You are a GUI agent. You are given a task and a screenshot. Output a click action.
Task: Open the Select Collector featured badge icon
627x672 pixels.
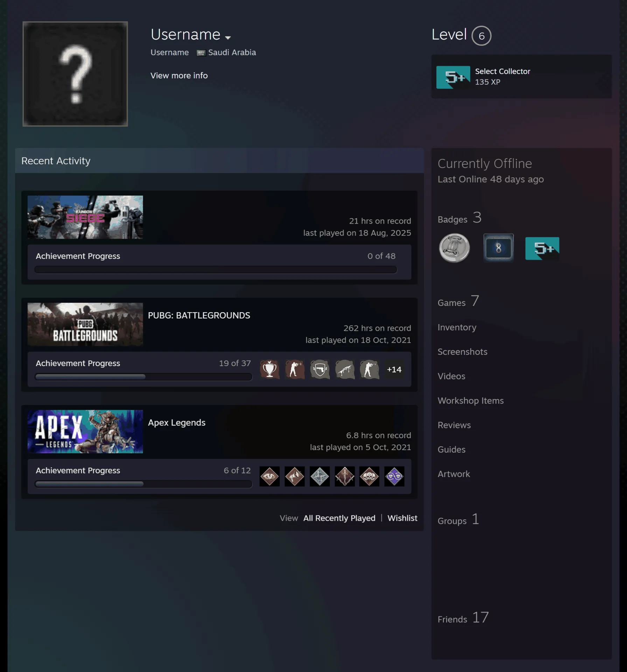[453, 77]
